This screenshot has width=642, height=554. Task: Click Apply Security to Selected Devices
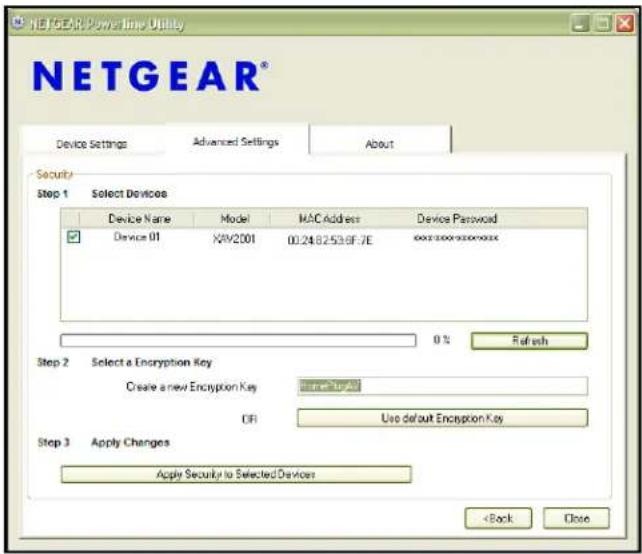[x=236, y=474]
